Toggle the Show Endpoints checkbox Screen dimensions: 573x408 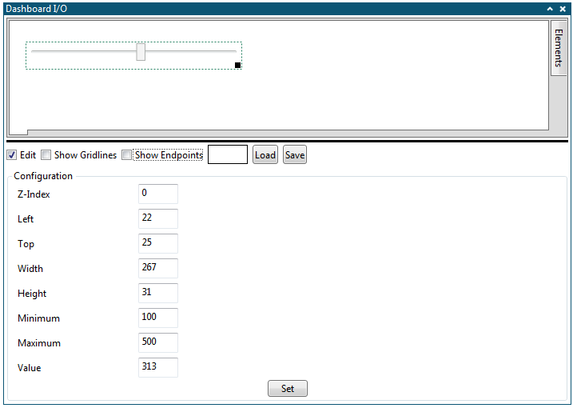pos(126,155)
